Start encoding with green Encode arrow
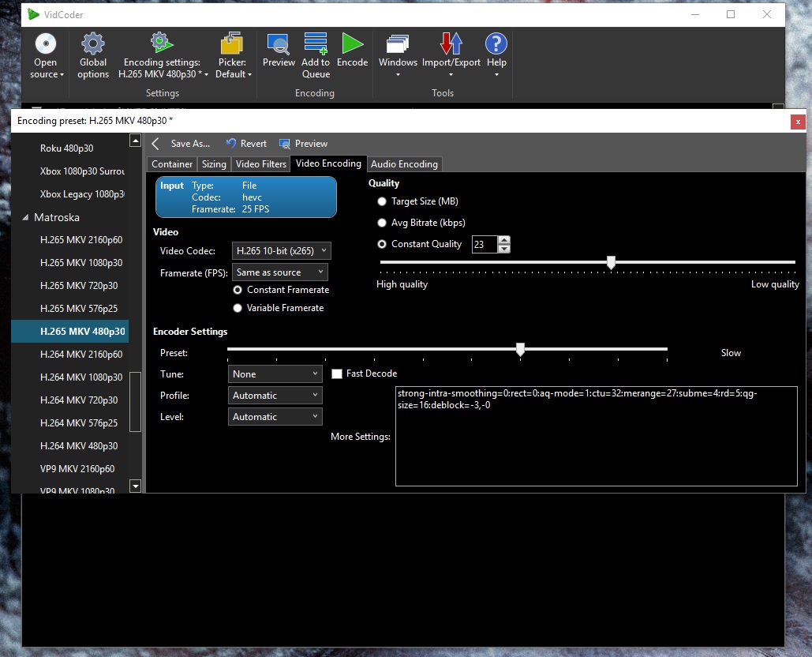 pyautogui.click(x=352, y=43)
